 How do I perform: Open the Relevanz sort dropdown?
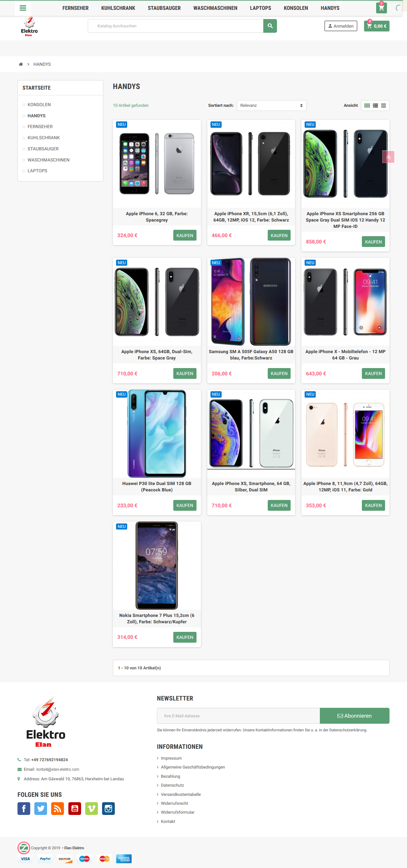point(272,106)
